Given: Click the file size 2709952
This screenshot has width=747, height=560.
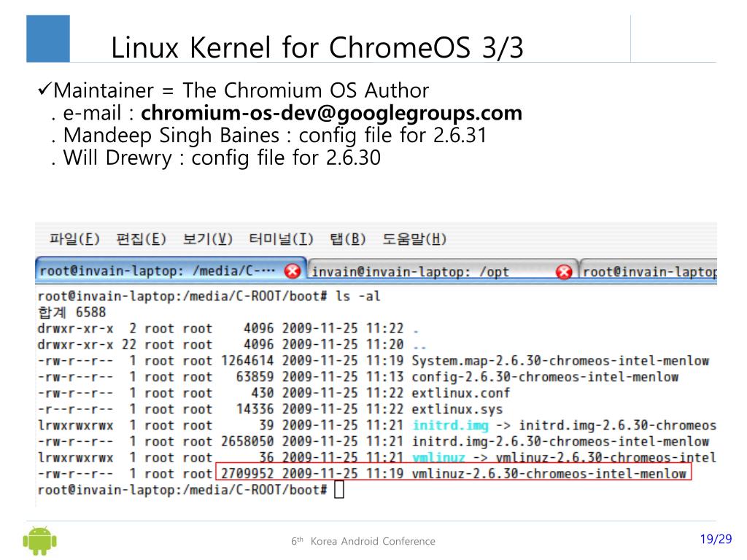Looking at the screenshot, I should pyautogui.click(x=247, y=474).
